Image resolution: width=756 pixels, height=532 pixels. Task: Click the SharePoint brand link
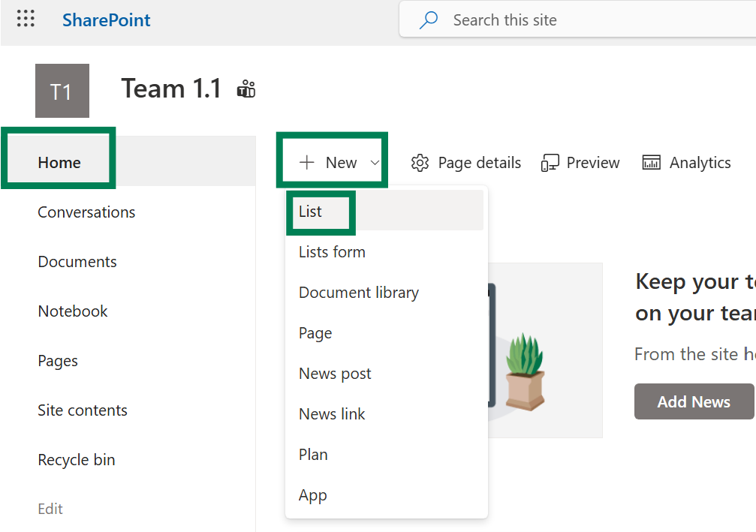(x=106, y=20)
